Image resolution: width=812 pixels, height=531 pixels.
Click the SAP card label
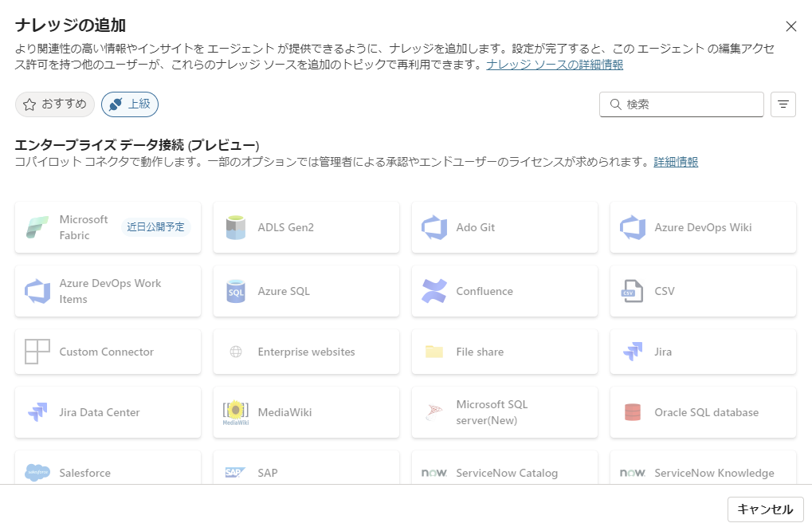click(268, 473)
